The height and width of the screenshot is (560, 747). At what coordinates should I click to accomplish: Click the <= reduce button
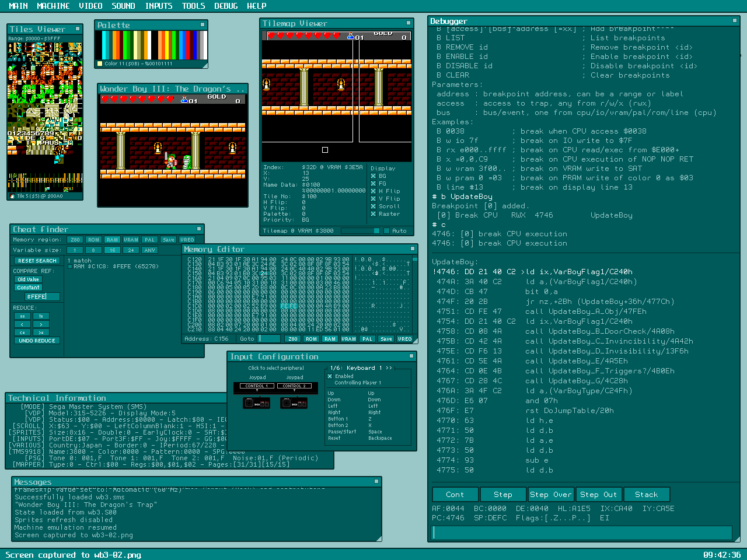pos(22,332)
